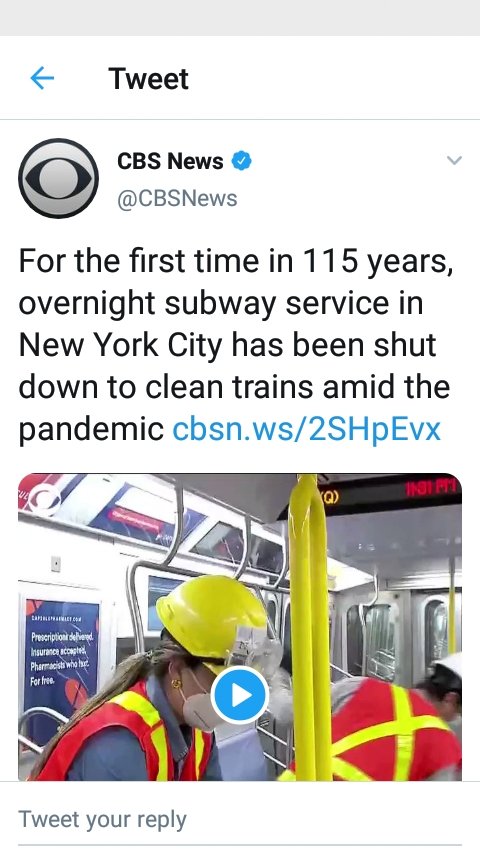
Task: Tap the gray status bar at top
Action: pos(240,18)
